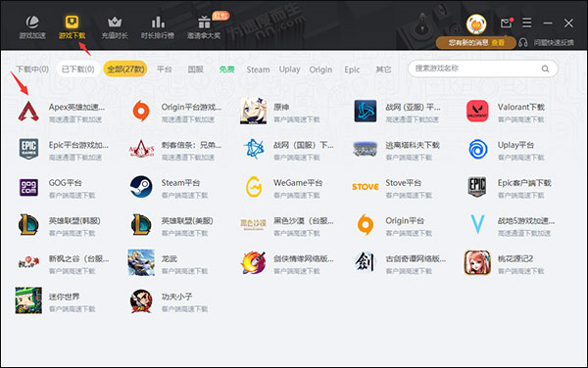Select the 原神 character thumbnail
Screen dimensions: 588x368
(254, 112)
